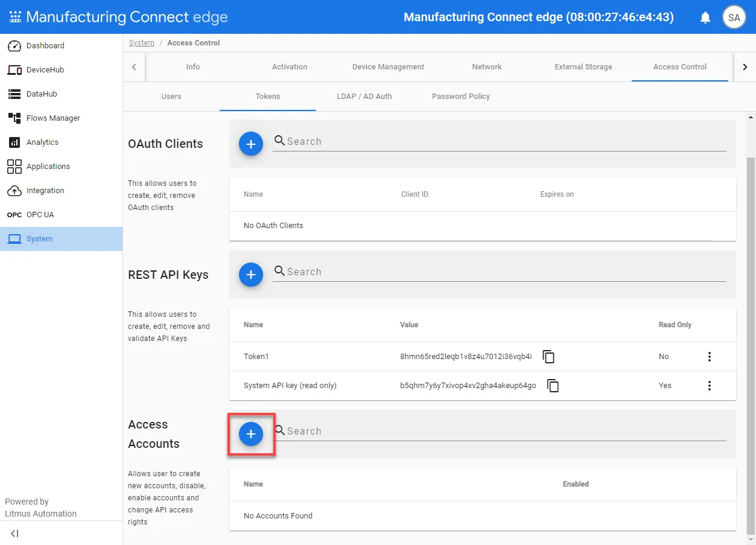Add a new access account
The image size is (756, 545).
251,434
